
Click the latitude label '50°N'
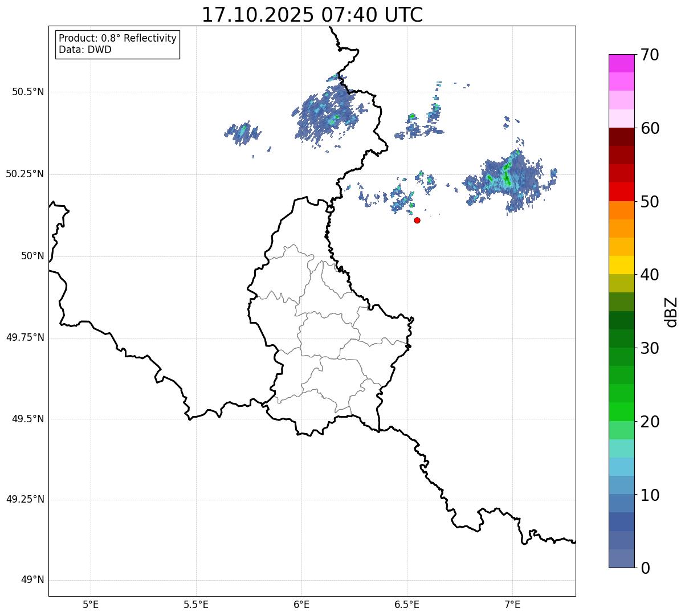coord(32,256)
